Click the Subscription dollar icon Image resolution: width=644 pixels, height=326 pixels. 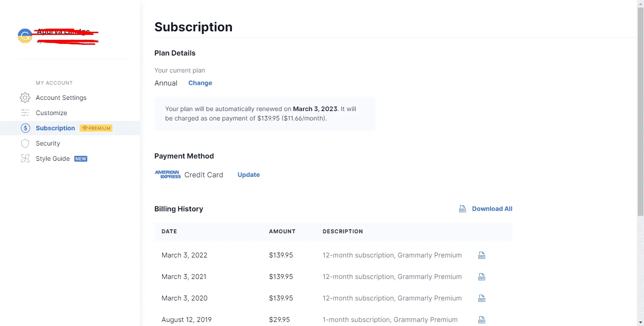25,128
